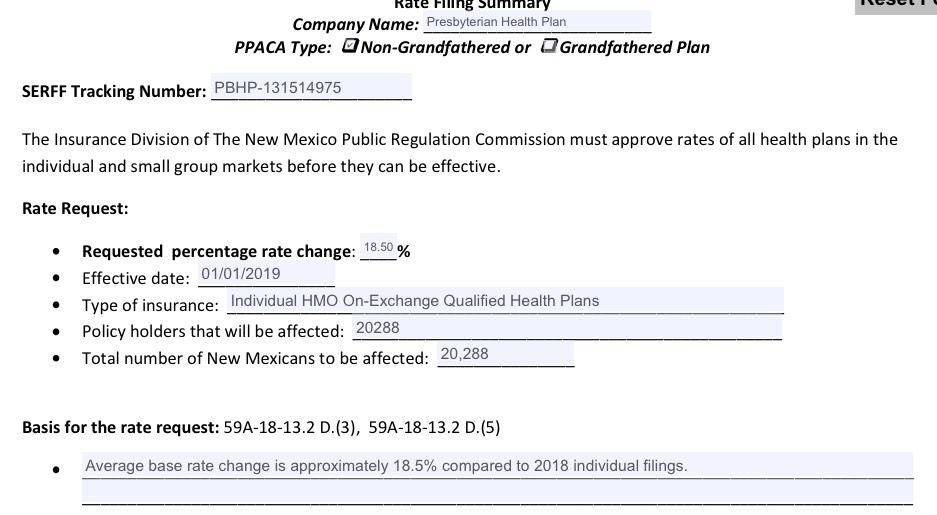Select the SERFF Tracking Number field
The image size is (937, 515).
click(311, 88)
